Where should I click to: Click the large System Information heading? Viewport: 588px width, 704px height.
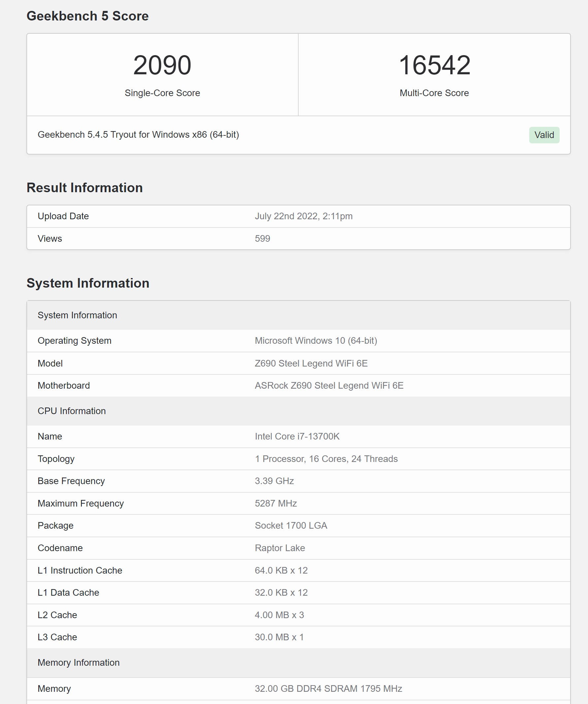pyautogui.click(x=88, y=283)
